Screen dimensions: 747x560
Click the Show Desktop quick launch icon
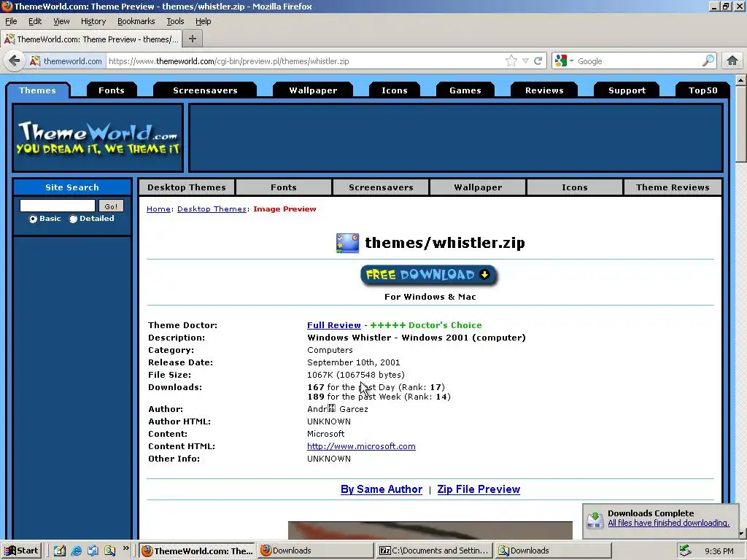pos(60,551)
